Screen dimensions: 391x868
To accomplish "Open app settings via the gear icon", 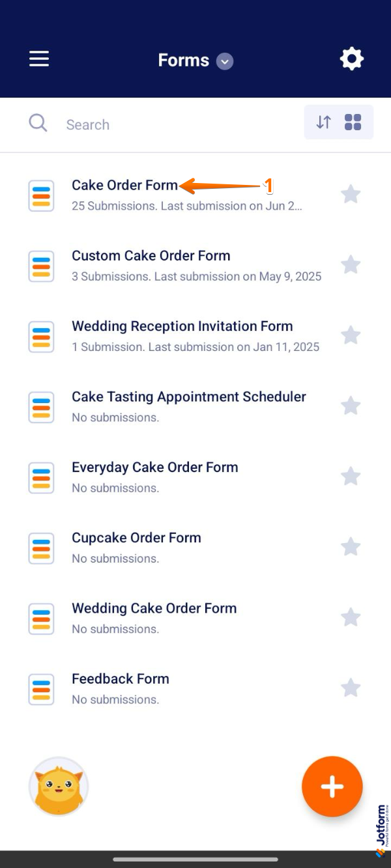I will pos(352,59).
